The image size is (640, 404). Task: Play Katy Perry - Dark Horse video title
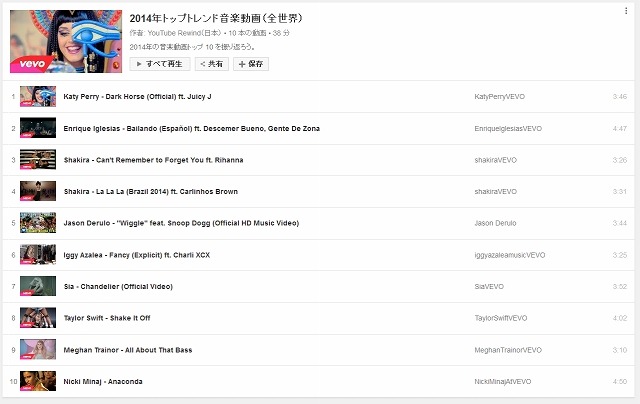coord(137,97)
